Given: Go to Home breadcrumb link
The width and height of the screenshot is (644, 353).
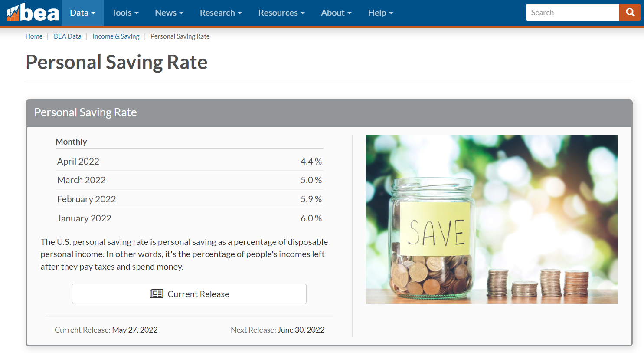Looking at the screenshot, I should (34, 36).
